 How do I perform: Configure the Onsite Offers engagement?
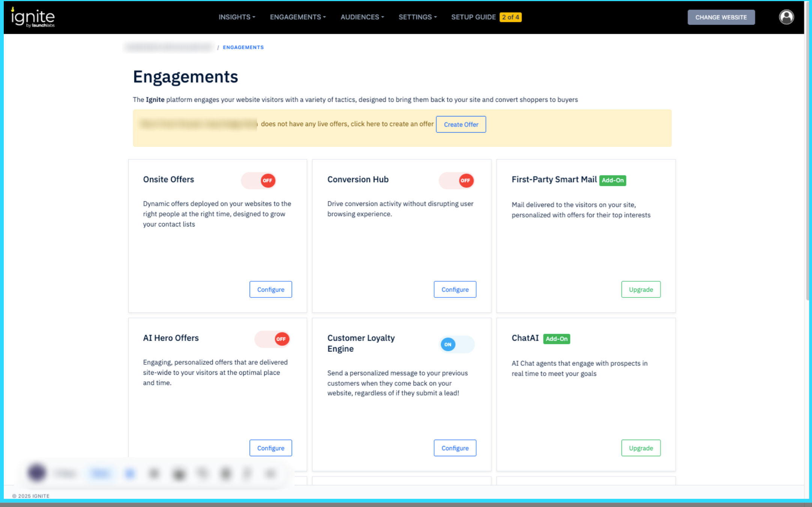point(271,290)
